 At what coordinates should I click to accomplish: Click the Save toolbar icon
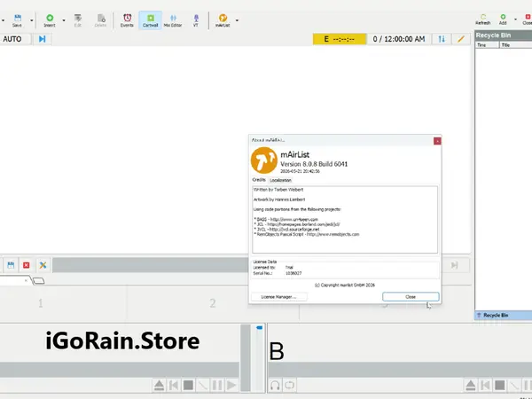pos(18,20)
